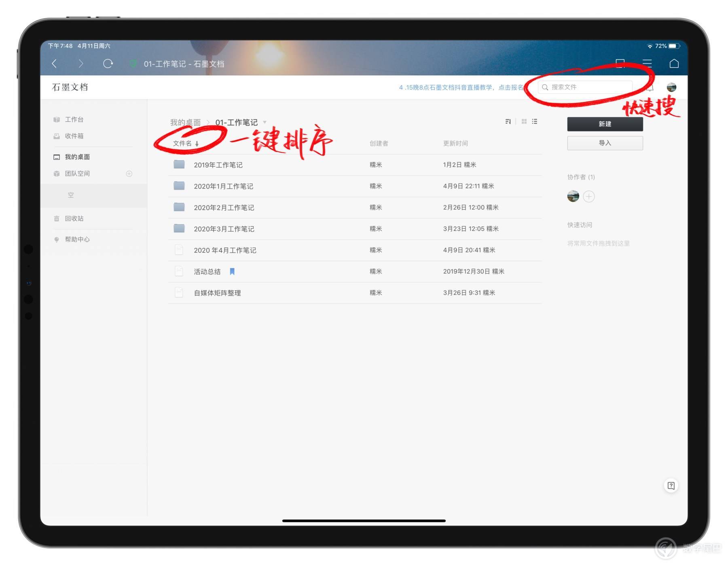Go to 我的桌面 breadcrumb
Screen dimensions: 728x566
click(x=185, y=122)
